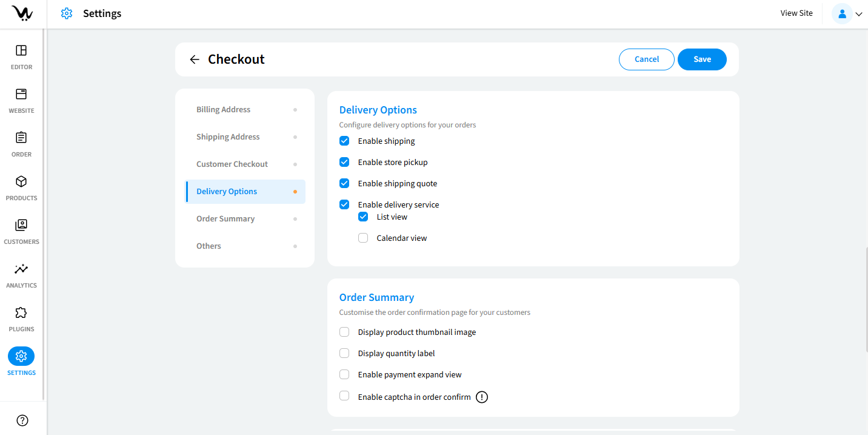
Task: Open the Order clipboard icon
Action: coord(21,138)
